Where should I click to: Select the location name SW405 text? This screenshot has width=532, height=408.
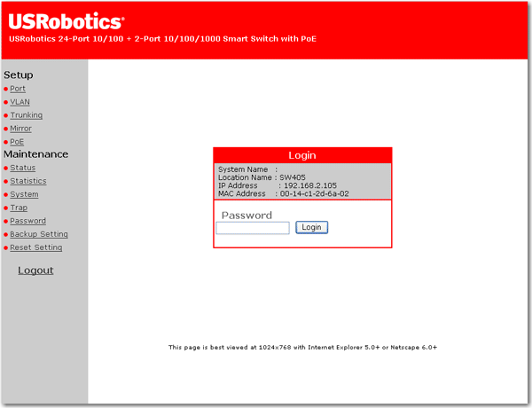[x=293, y=177]
